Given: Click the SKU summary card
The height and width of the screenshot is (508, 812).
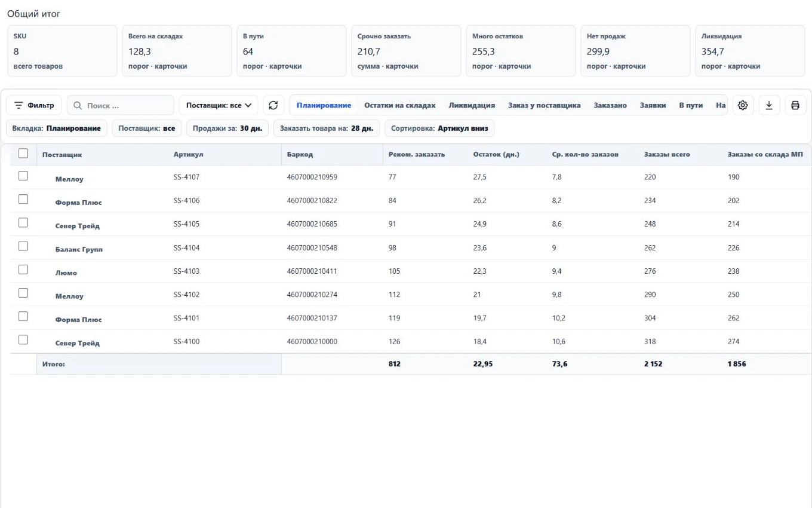Looking at the screenshot, I should (62, 51).
